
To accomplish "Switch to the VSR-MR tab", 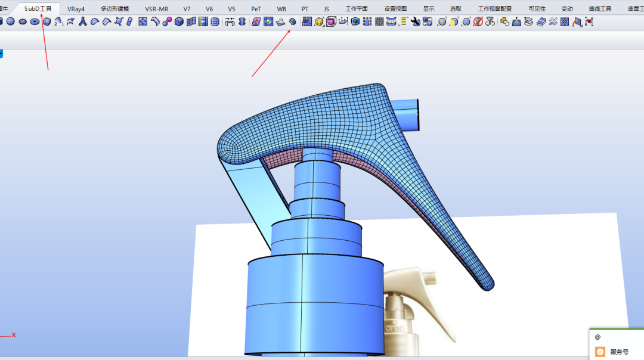I will coord(156,8).
